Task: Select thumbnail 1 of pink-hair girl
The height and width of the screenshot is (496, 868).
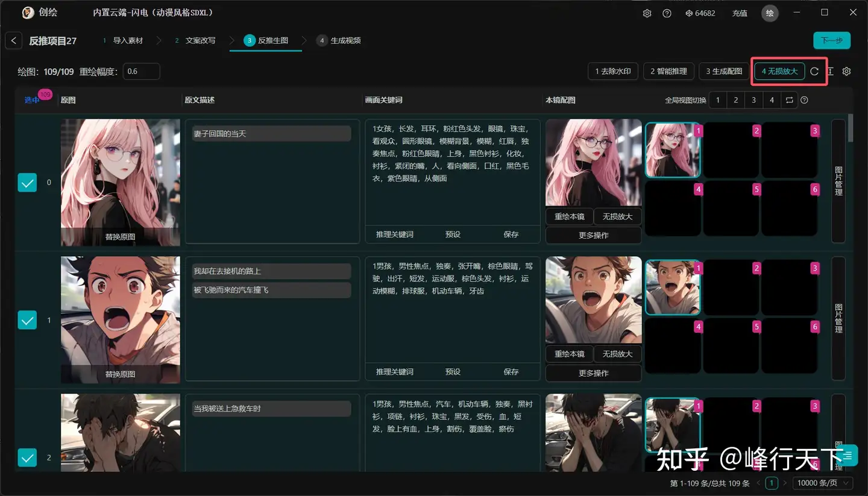Action: point(673,150)
